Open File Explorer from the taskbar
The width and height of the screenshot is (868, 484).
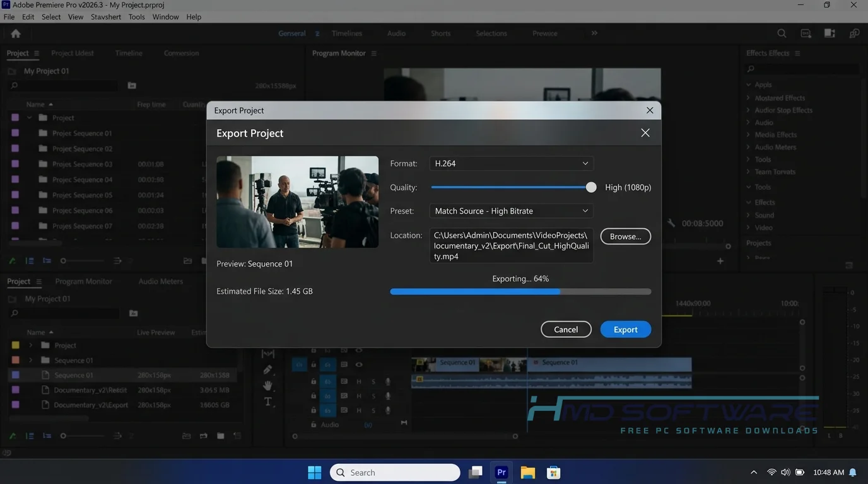coord(527,472)
